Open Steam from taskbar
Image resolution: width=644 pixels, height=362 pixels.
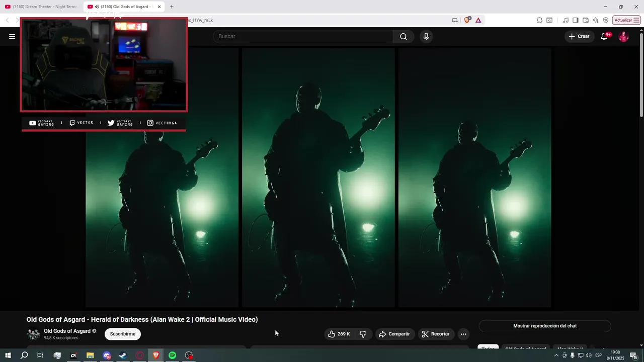(x=123, y=355)
